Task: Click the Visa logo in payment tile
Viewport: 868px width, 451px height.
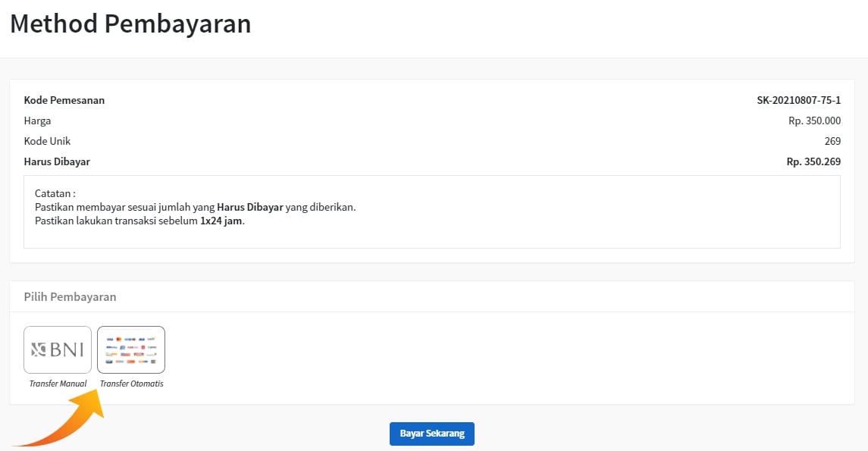Action: 110,338
